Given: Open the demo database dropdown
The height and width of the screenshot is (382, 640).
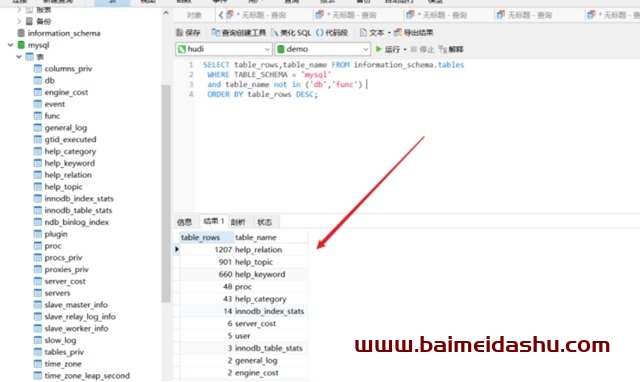Looking at the screenshot, I should pyautogui.click(x=322, y=49).
